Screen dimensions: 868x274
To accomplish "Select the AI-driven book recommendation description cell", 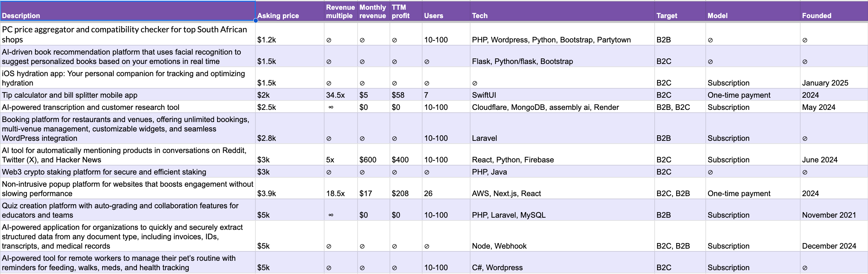I will tap(128, 56).
